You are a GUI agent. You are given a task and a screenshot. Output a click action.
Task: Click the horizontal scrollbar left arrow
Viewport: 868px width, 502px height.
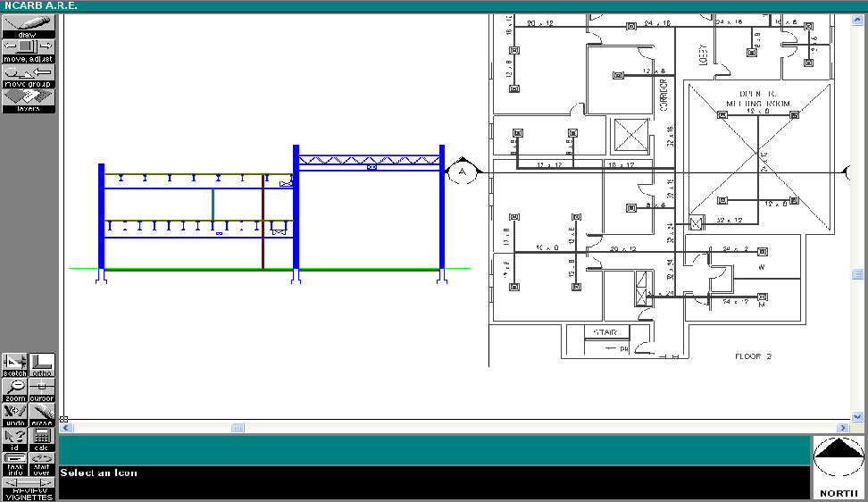click(66, 428)
